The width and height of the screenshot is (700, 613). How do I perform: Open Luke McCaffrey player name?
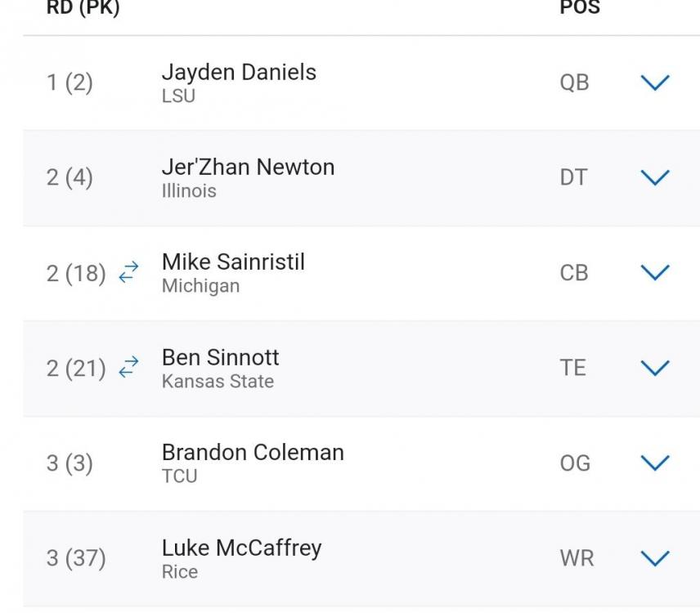(x=241, y=548)
